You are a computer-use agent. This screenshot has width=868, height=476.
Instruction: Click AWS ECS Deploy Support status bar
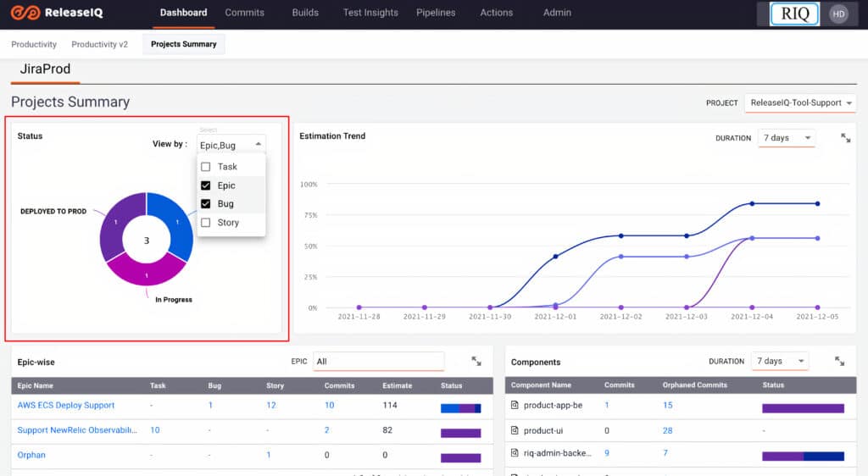[x=460, y=408]
